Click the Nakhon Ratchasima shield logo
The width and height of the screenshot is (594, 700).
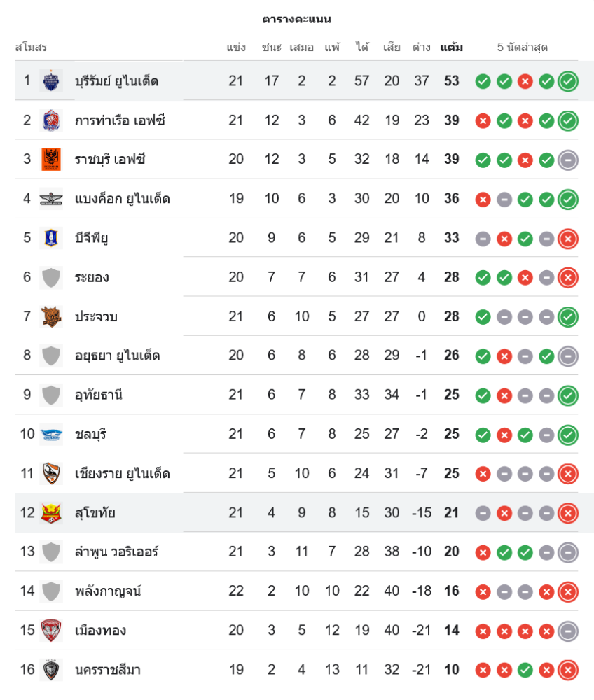[51, 670]
